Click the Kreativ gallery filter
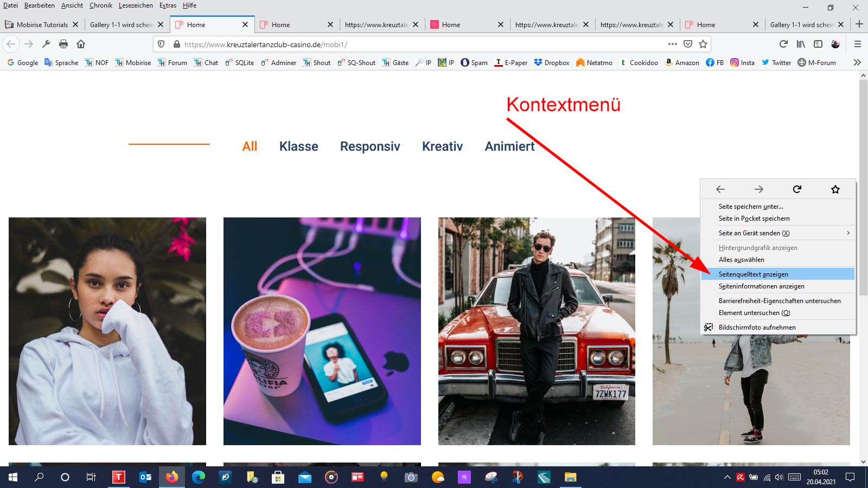Viewport: 868px width, 488px height. tap(442, 146)
